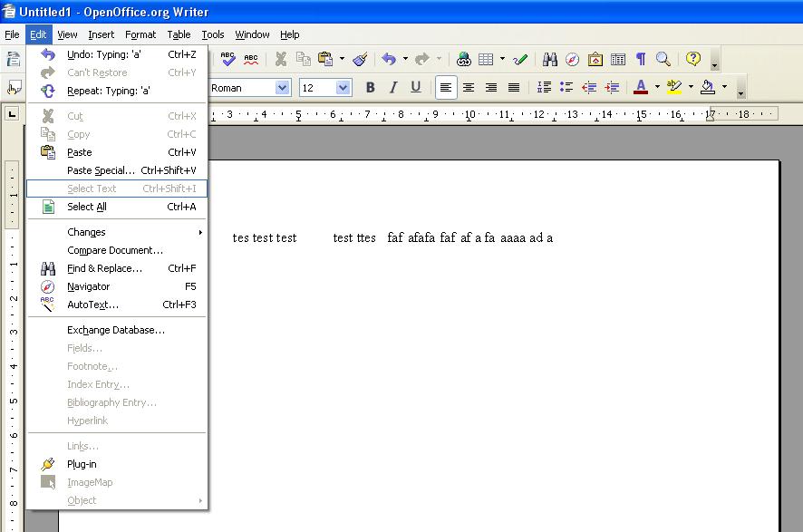803x532 pixels.
Task: Click Exchange Database menu entry
Action: pos(115,330)
